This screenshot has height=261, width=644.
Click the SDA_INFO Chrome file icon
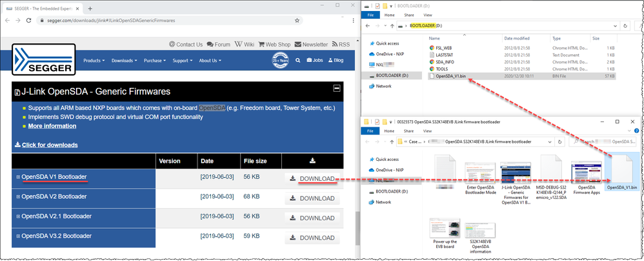pos(432,61)
